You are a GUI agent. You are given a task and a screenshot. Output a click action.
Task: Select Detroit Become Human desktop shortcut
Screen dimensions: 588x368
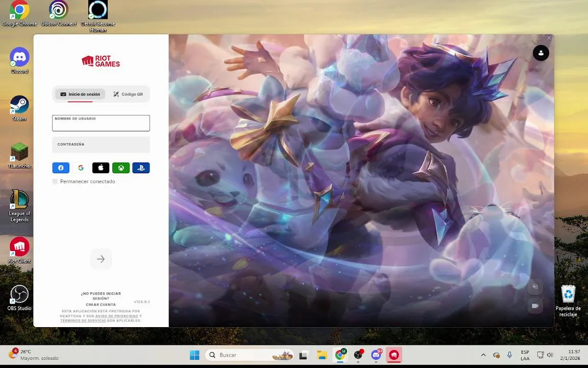coord(98,16)
